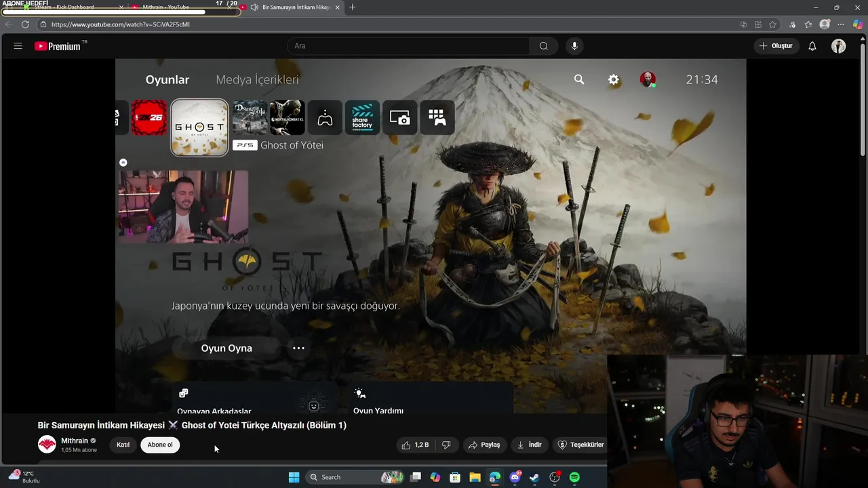Click the NBA 2K26 game tile in video

[149, 118]
